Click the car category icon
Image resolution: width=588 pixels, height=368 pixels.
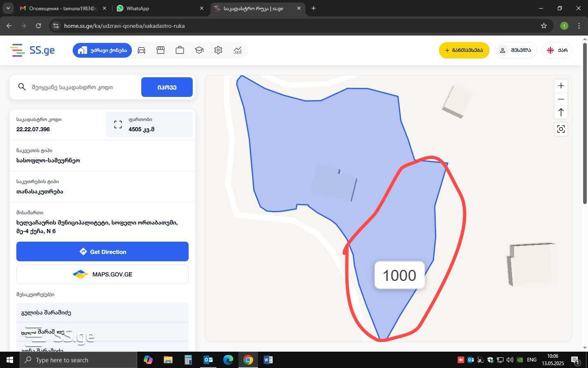(x=141, y=50)
